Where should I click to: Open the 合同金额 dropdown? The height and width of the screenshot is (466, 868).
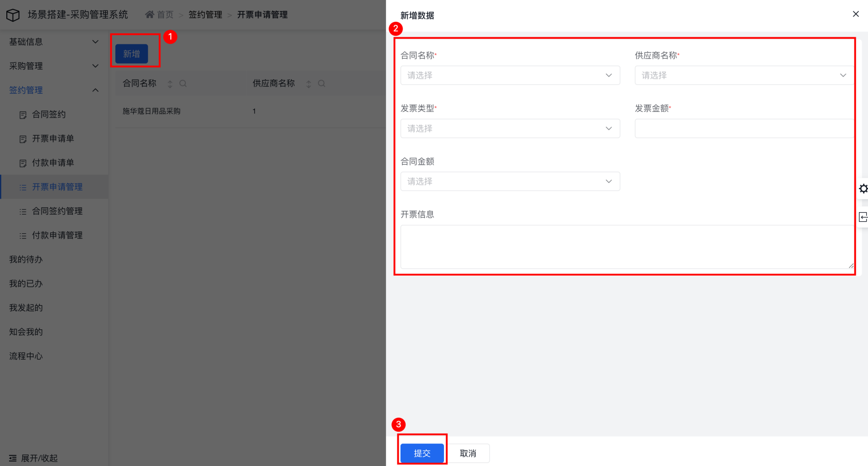pyautogui.click(x=510, y=181)
